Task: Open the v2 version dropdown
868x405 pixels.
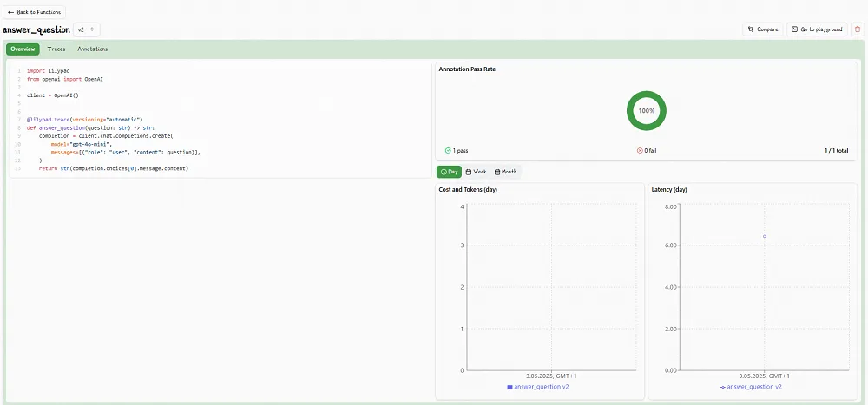Action: tap(86, 29)
